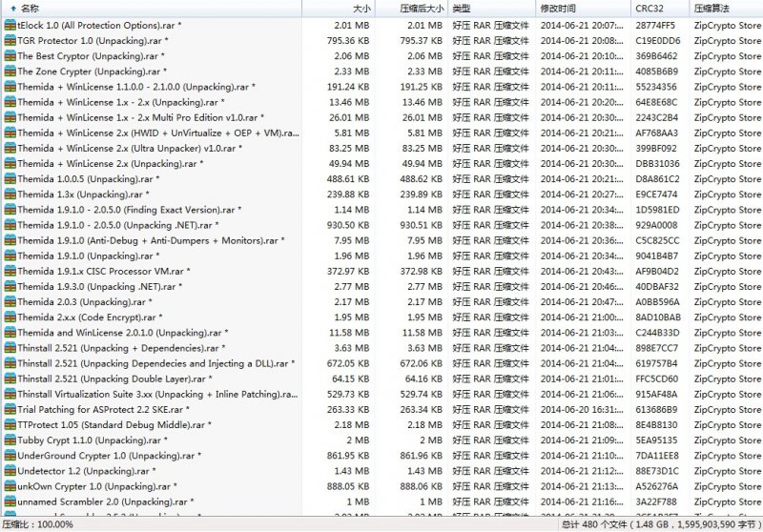763x532 pixels.
Task: Click the icon of Tubby Crypt 1.1.0
Action: [x=10, y=440]
